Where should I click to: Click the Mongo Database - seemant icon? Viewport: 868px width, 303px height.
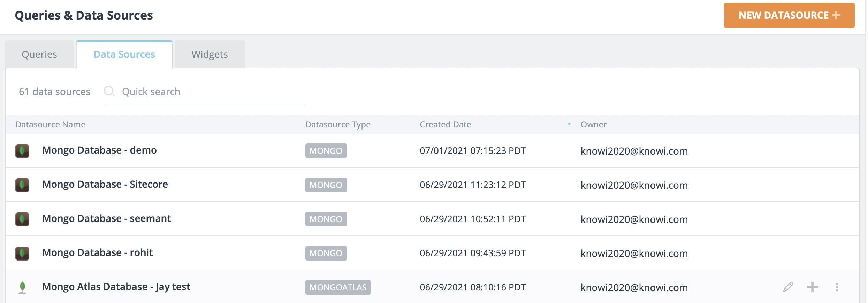coord(22,219)
